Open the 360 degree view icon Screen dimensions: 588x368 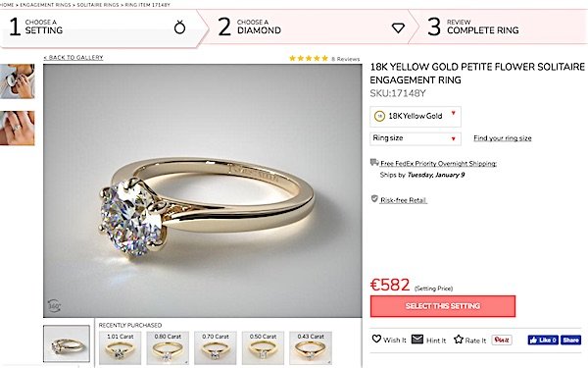pyautogui.click(x=54, y=305)
